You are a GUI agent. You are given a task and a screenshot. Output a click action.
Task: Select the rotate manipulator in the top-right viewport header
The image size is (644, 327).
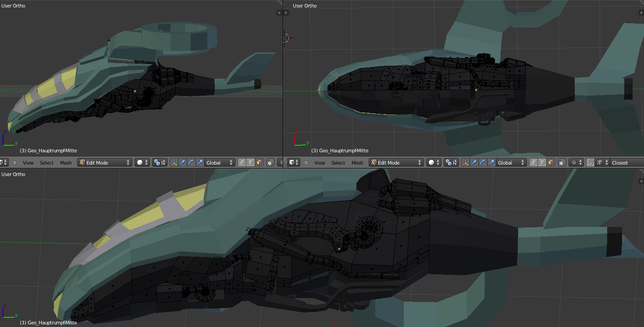(483, 163)
